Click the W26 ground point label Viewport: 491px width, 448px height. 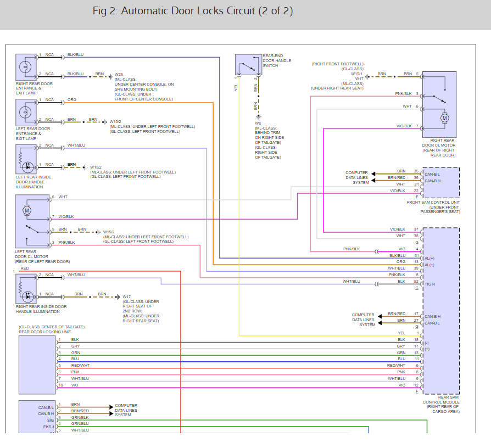pos(119,74)
